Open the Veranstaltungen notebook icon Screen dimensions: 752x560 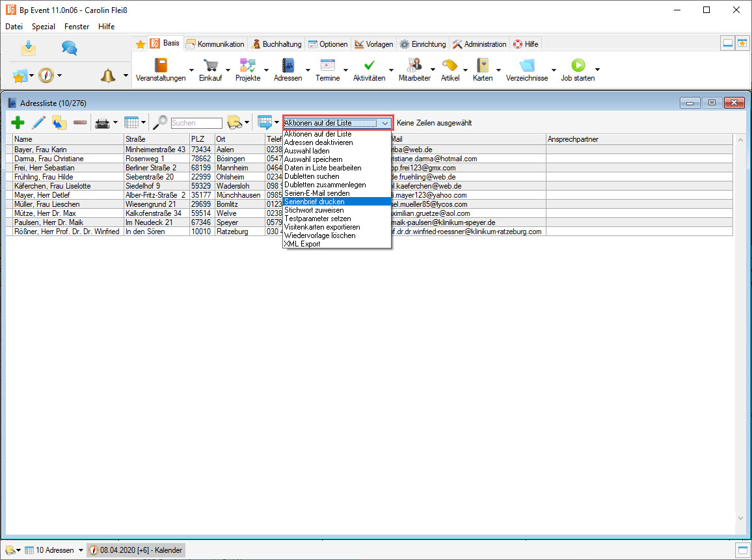pos(160,65)
